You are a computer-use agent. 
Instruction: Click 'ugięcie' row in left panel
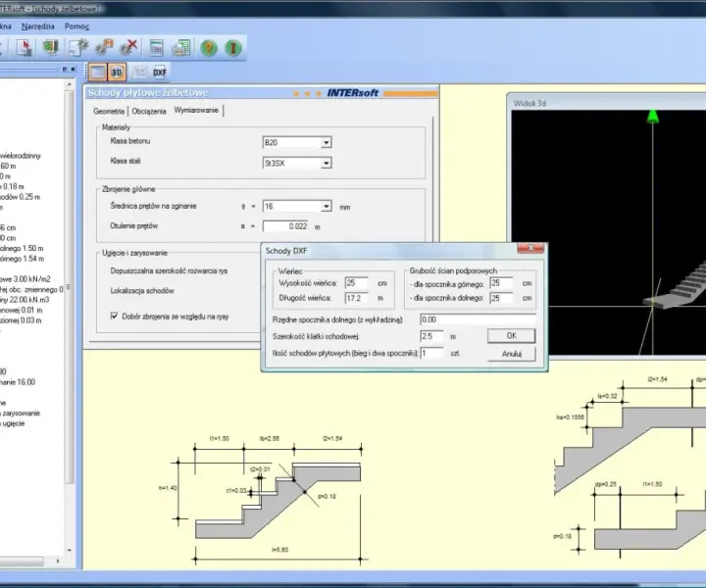point(13,423)
